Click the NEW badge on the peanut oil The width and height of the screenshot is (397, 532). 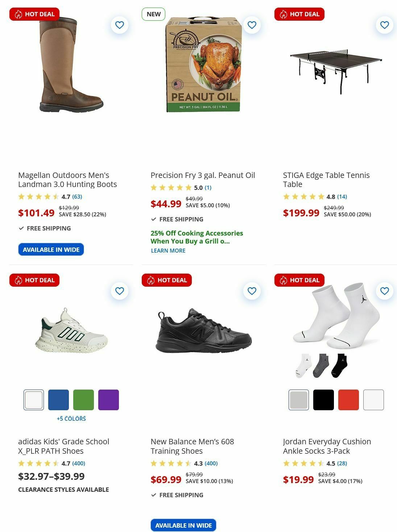(x=153, y=14)
